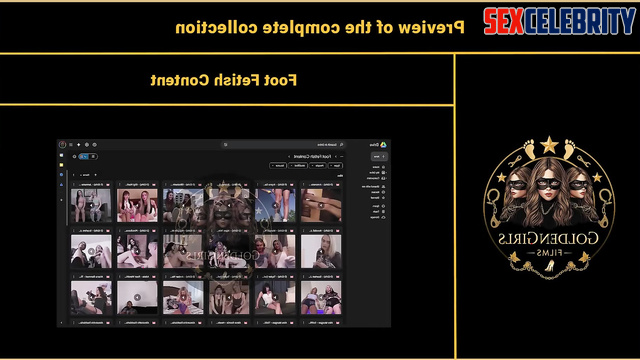Select Recent in the Drive sidebar

(378, 192)
